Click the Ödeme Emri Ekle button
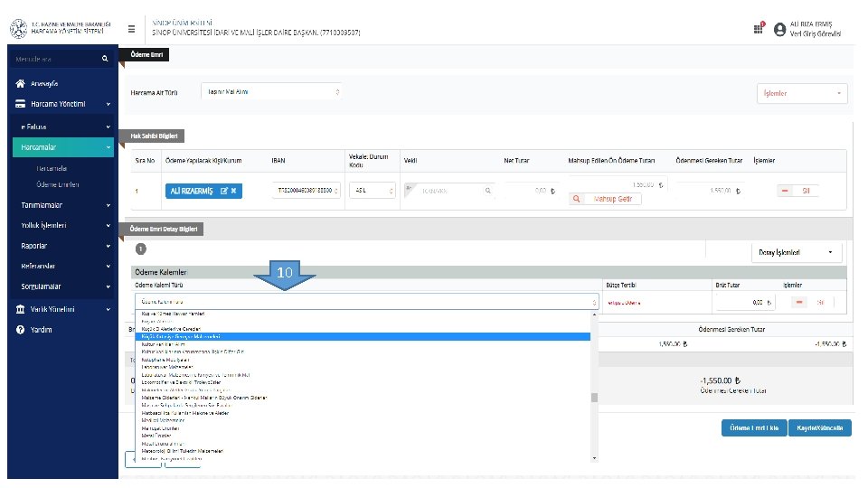This screenshot has width=868, height=488. (x=754, y=427)
